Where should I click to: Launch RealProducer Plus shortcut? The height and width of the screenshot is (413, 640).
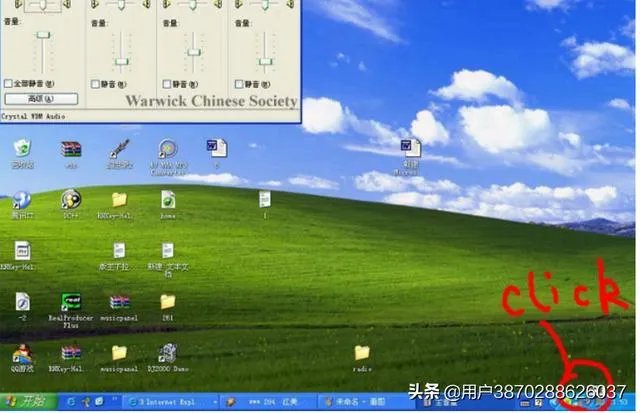[71, 302]
